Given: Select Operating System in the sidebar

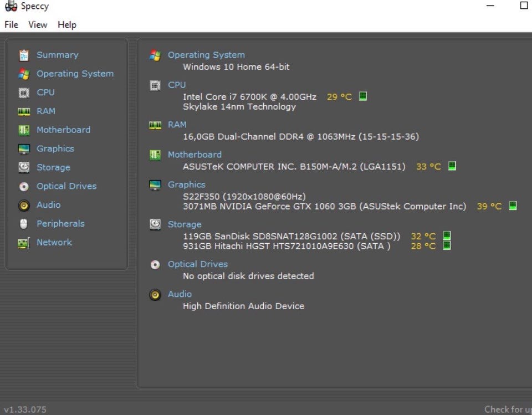Looking at the screenshot, I should click(75, 74).
